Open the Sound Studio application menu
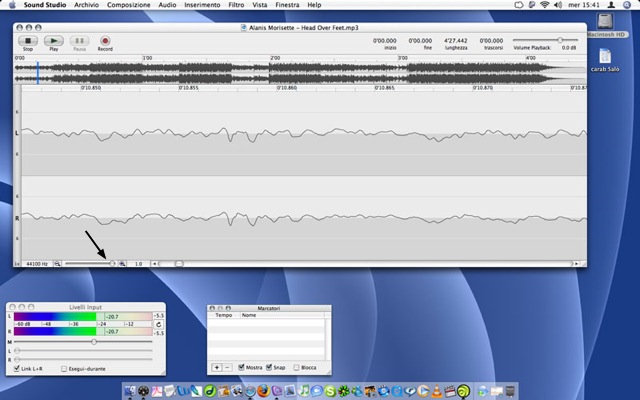Screen dimensions: 640x400 [45, 5]
